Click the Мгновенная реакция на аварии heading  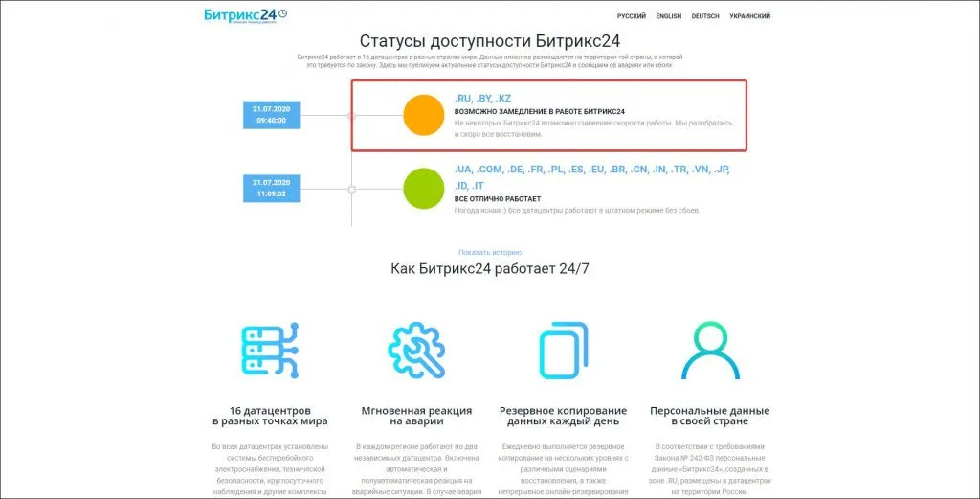[416, 416]
